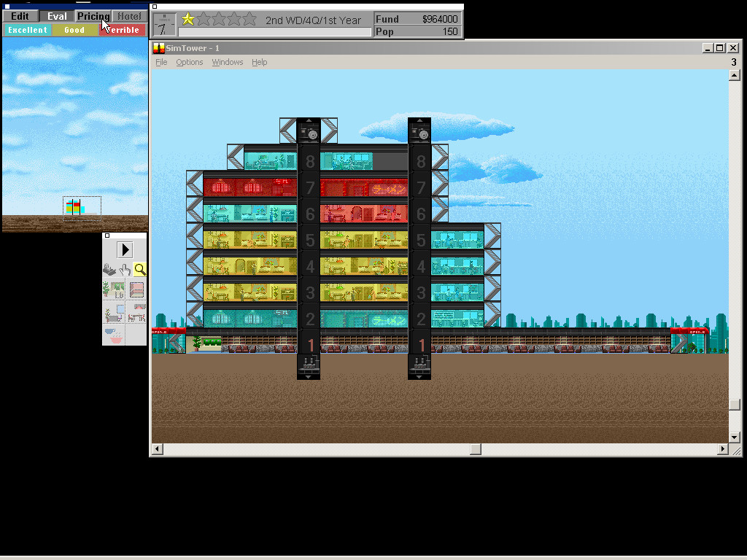Click the right-side stairs on floor 5
This screenshot has width=747, height=560.
[x=492, y=236]
